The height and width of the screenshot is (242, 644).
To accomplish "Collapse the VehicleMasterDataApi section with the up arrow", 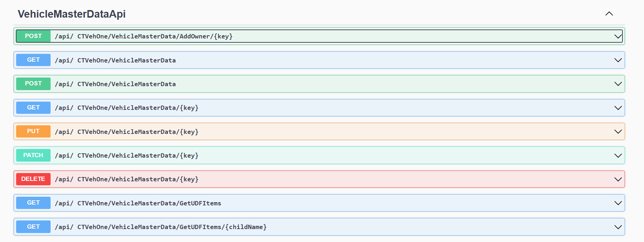I will (x=609, y=14).
